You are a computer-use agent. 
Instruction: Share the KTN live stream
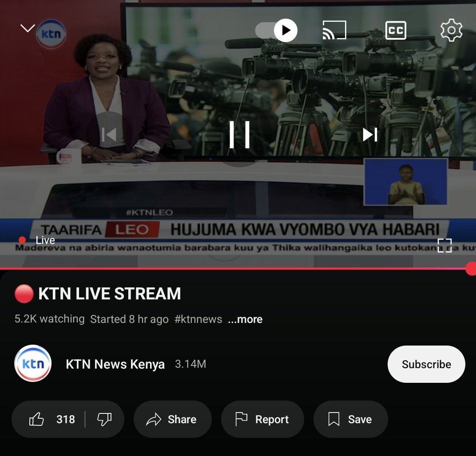(x=173, y=419)
